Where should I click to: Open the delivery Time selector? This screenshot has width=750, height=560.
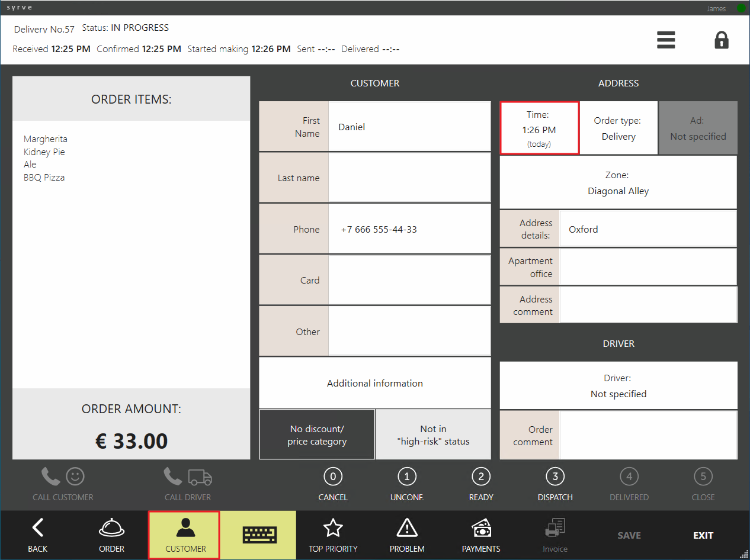[x=539, y=128]
